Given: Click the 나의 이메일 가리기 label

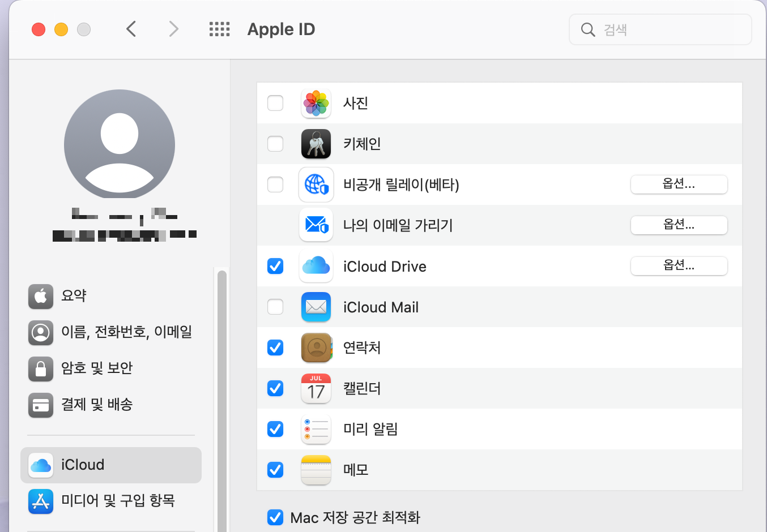Looking at the screenshot, I should [x=398, y=225].
